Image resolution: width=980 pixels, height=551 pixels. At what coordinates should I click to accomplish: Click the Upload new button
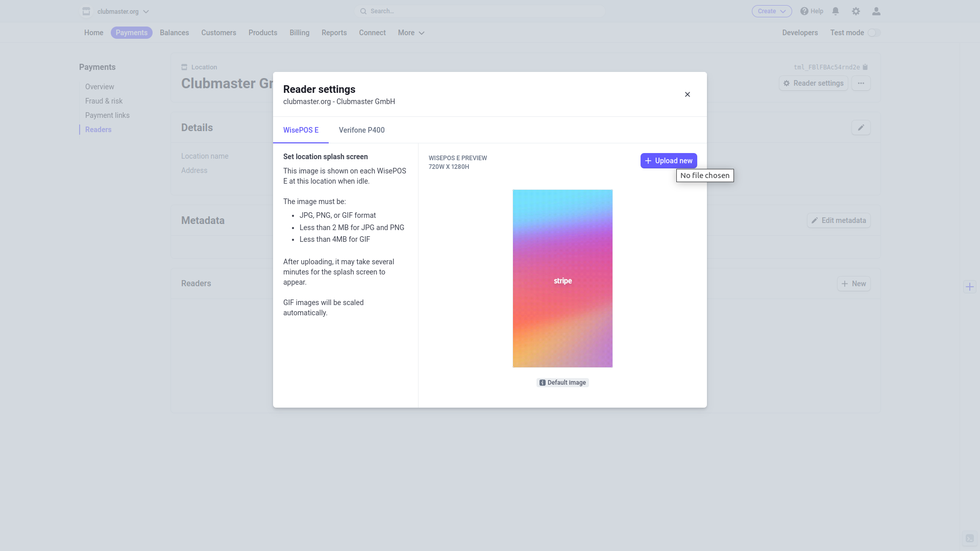[x=669, y=161]
